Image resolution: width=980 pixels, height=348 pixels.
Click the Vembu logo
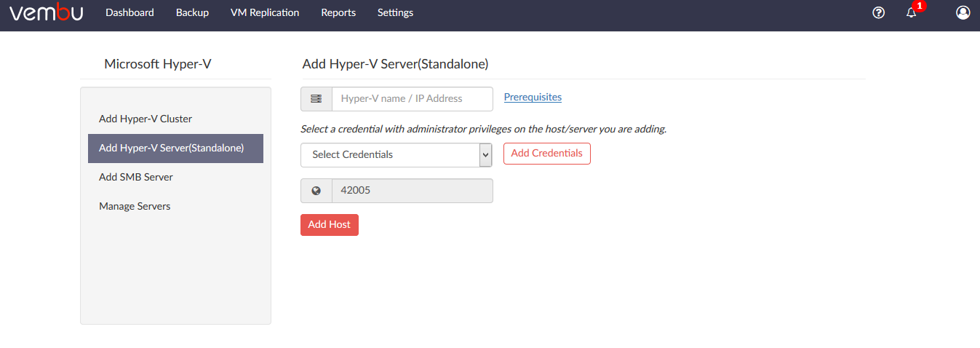coord(46,12)
